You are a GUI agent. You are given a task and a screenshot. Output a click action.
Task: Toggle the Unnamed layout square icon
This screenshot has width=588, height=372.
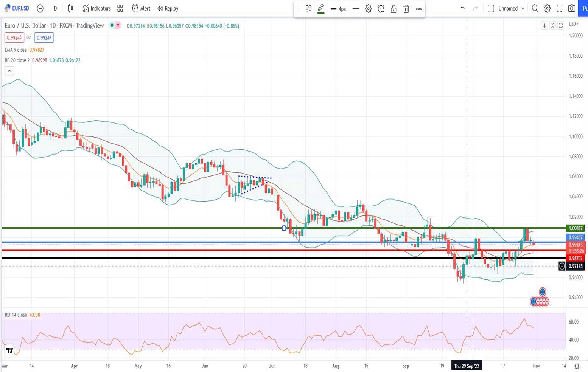(491, 8)
